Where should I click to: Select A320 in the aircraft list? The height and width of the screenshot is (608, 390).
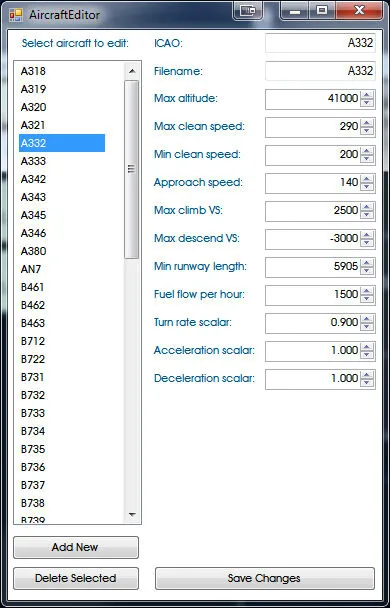coord(62,107)
